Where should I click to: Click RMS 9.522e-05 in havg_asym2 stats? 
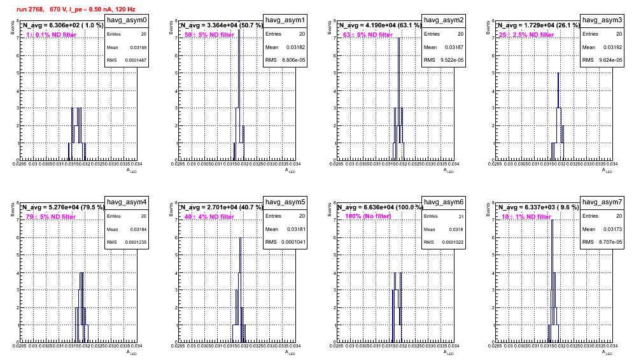[444, 60]
